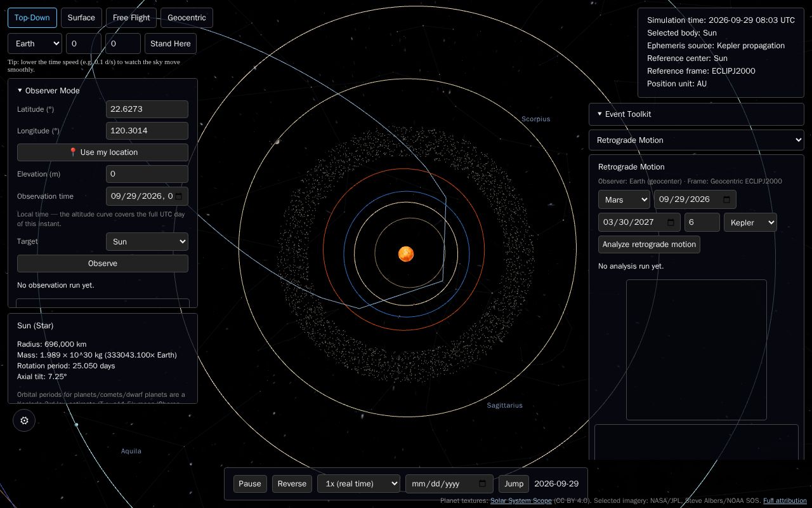Click Use my location button

[103, 152]
